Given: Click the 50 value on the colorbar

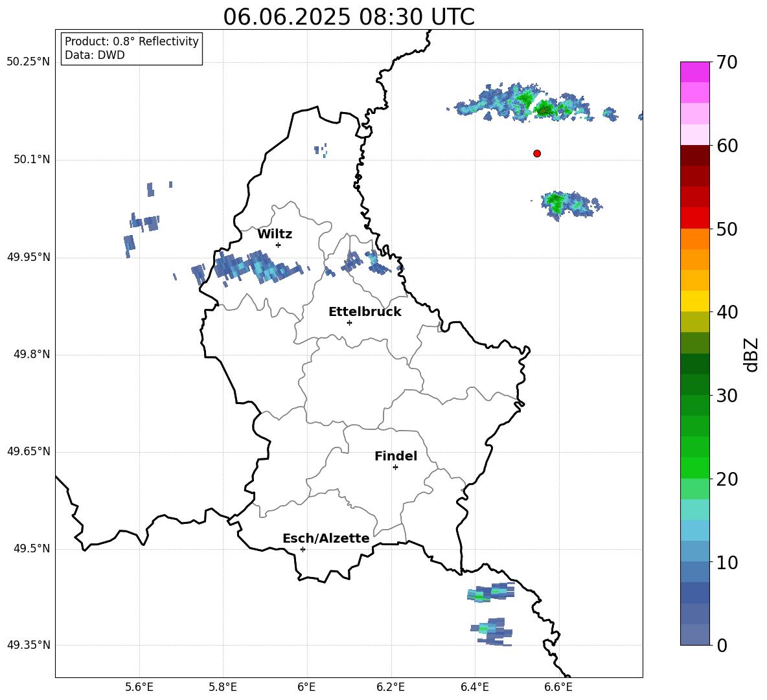Looking at the screenshot, I should tap(727, 229).
